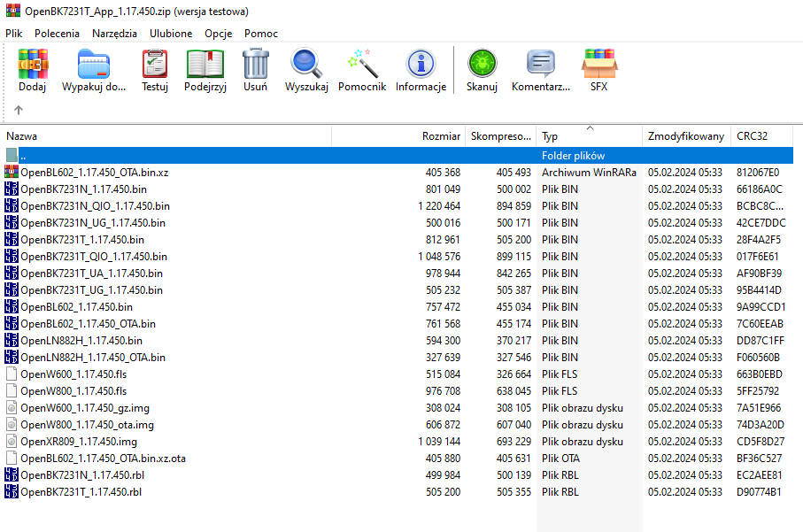Click the SFX archive icon
803x532 pixels.
599,64
